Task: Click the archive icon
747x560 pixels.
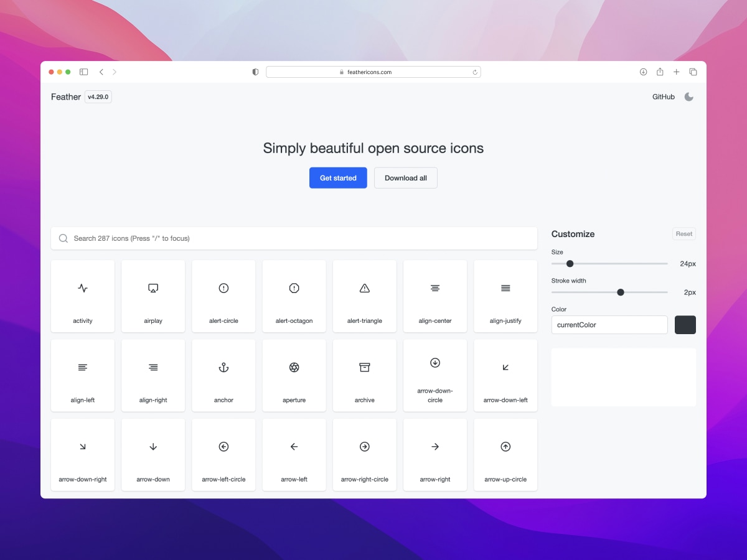Action: (364, 375)
